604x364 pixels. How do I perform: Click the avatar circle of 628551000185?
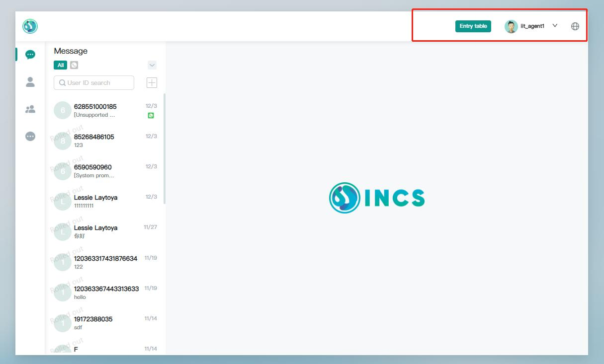coord(63,110)
